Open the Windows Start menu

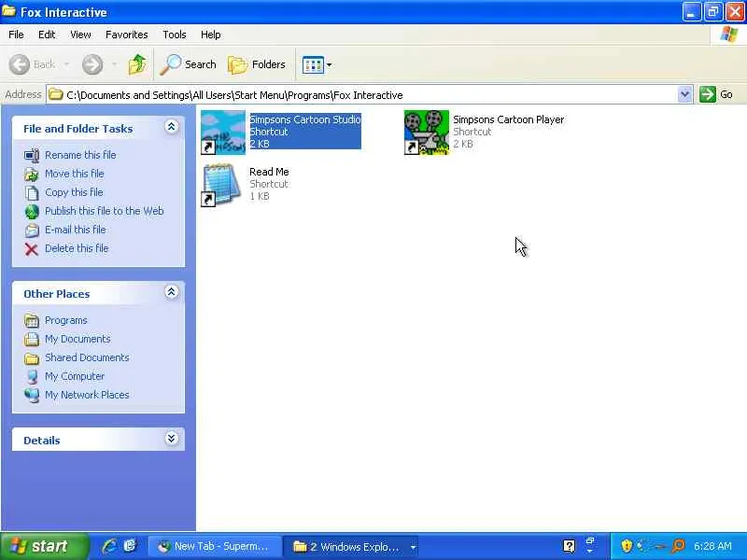click(44, 546)
